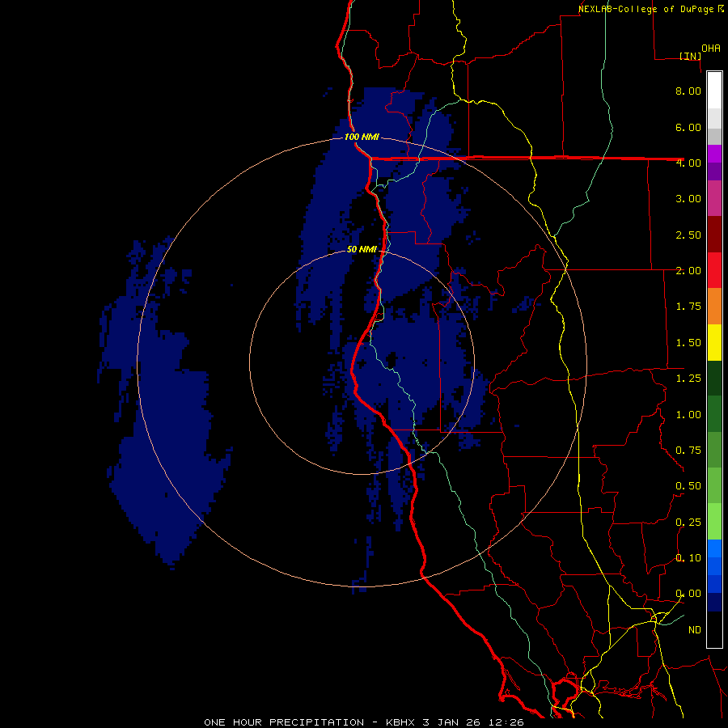Click the OHA product code label
The image size is (728, 728).
[x=711, y=49]
